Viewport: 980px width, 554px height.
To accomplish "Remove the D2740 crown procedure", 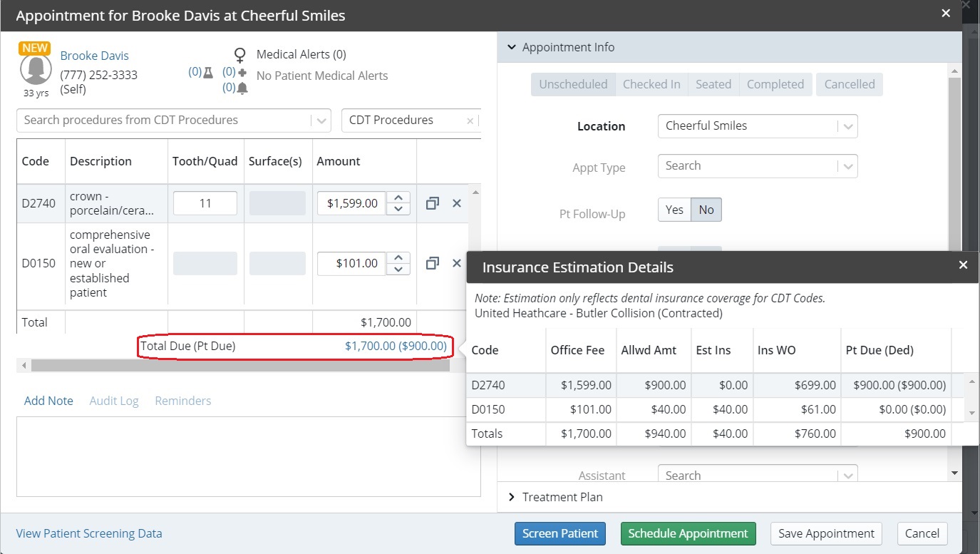I will coord(457,203).
